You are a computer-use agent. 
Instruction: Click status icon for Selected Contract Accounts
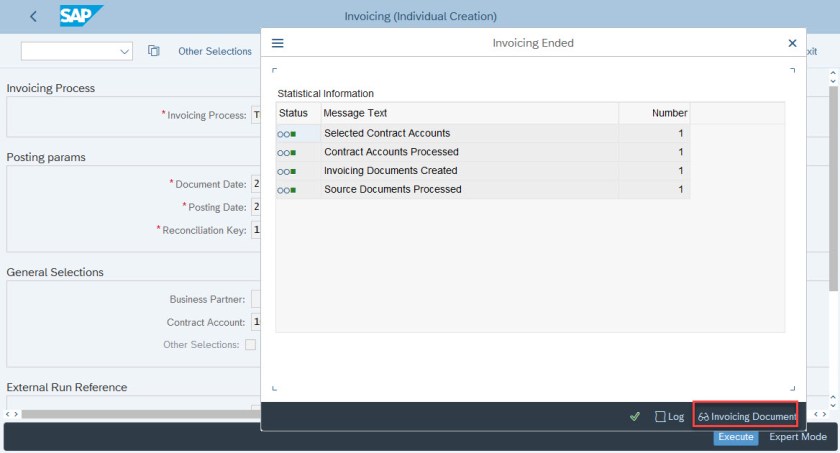pos(287,133)
